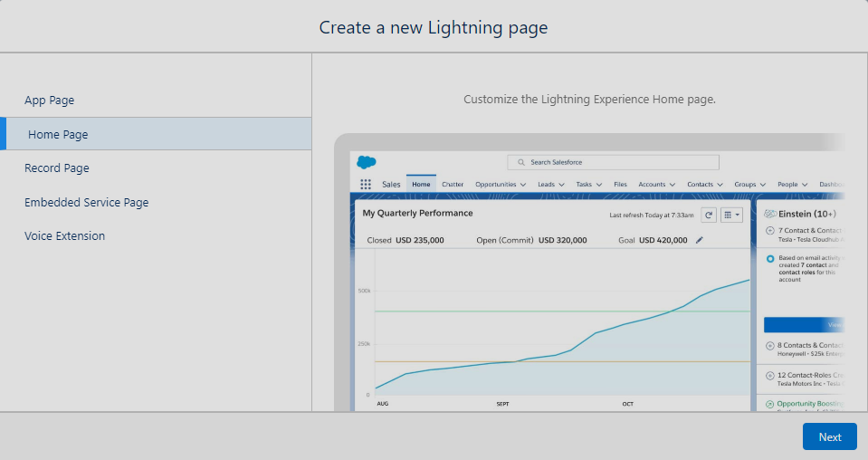Image resolution: width=868 pixels, height=460 pixels.
Task: Click the Closed USD 235,000 value
Action: 420,240
